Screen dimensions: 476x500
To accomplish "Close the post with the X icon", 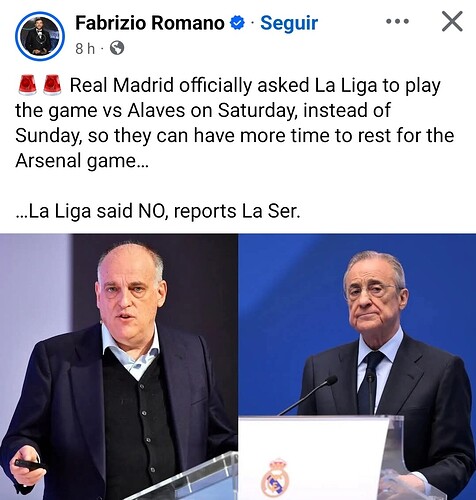I will coord(452,21).
